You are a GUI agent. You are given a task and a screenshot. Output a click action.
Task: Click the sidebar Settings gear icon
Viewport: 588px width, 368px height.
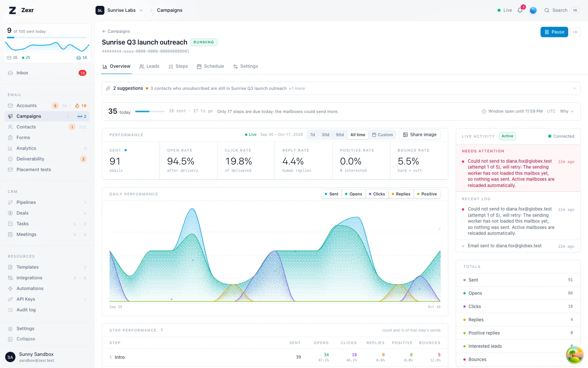pyautogui.click(x=10, y=329)
